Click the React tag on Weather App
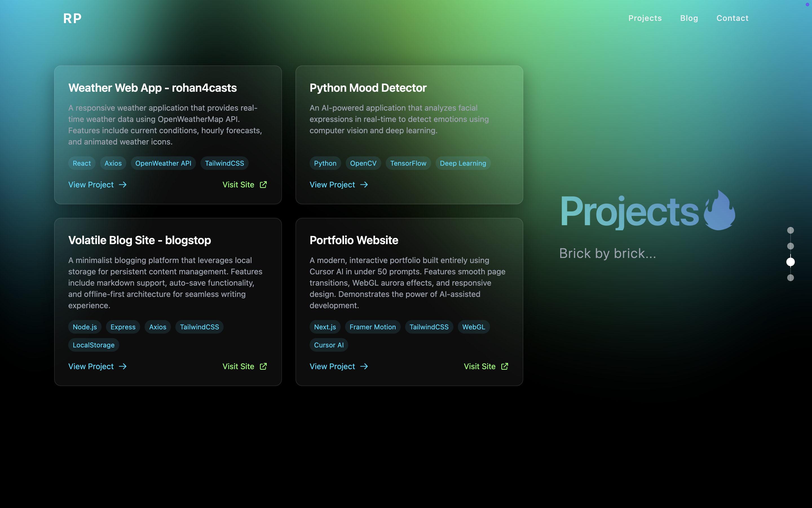Screen dimensions: 812x508 [x=82, y=163]
